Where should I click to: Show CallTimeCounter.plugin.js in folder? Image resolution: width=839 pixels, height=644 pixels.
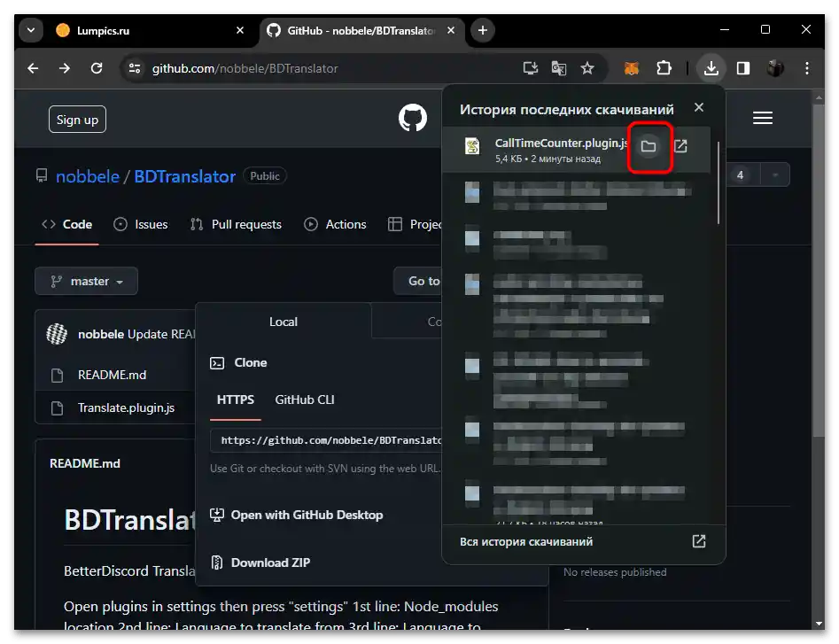[x=649, y=146]
